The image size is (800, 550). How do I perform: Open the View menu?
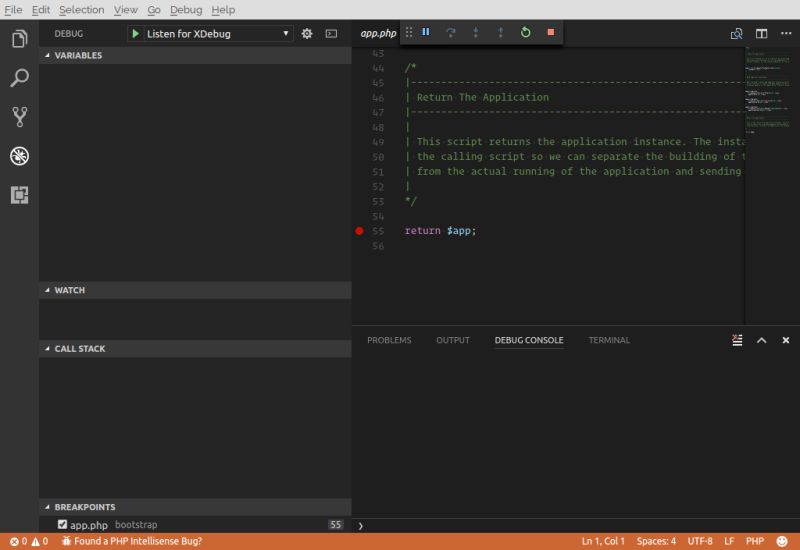click(x=126, y=10)
